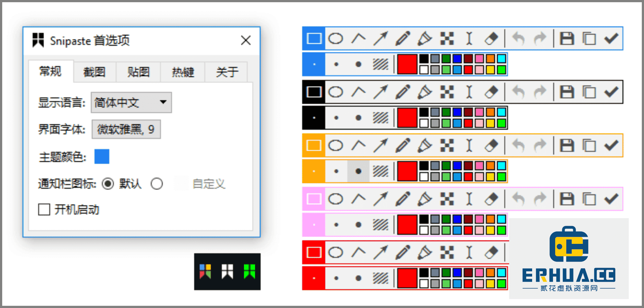
Task: Pick the Polyline tool in the red toolbar
Action: pos(358,252)
